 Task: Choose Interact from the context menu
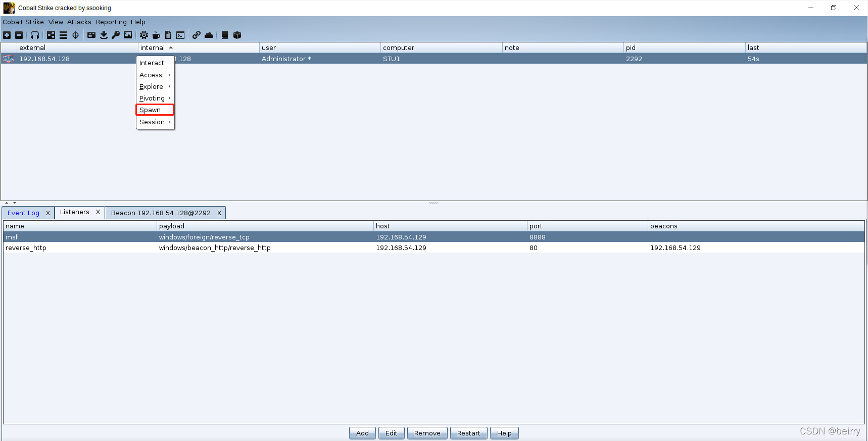[155, 63]
